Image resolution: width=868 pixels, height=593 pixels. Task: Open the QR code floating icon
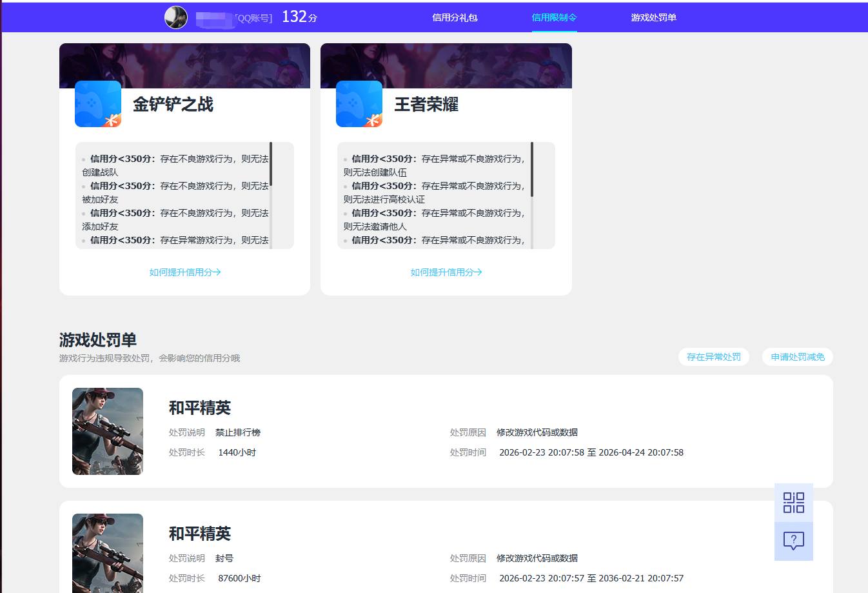794,503
